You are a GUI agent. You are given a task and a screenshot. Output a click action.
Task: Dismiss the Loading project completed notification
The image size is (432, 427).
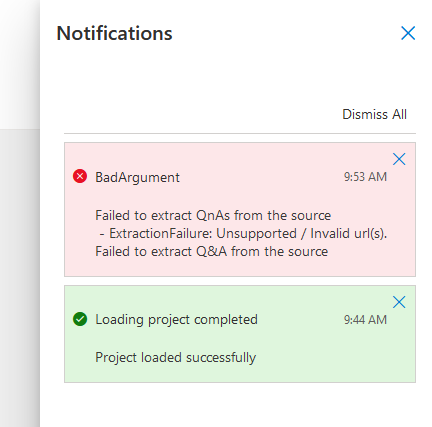(x=399, y=302)
